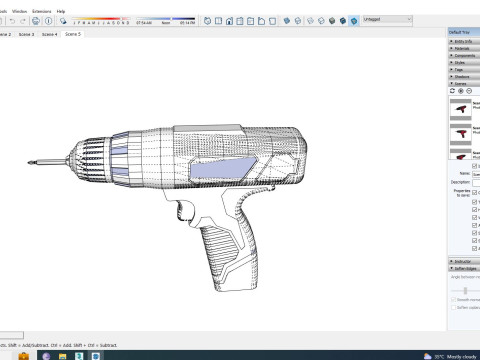
Task: Click the Print icon
Action: [x=36, y=21]
